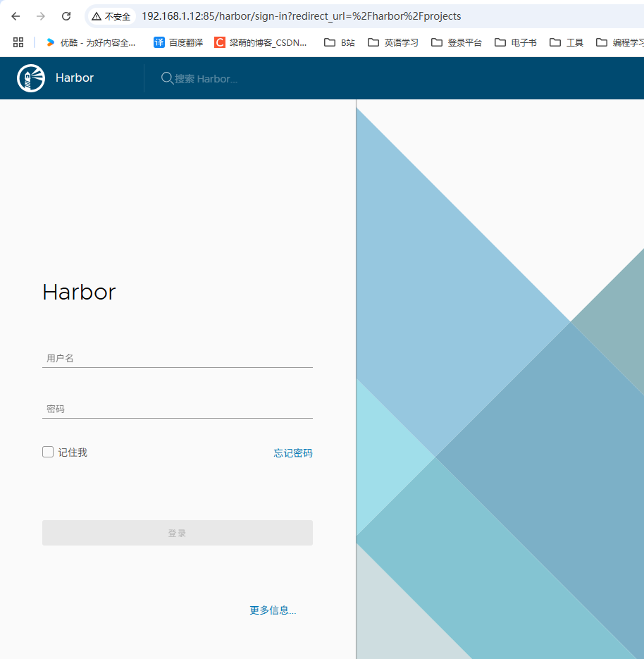Viewport: 644px width, 659px height.
Task: Open the apps grid icon in bookmarks bar
Action: [x=18, y=42]
